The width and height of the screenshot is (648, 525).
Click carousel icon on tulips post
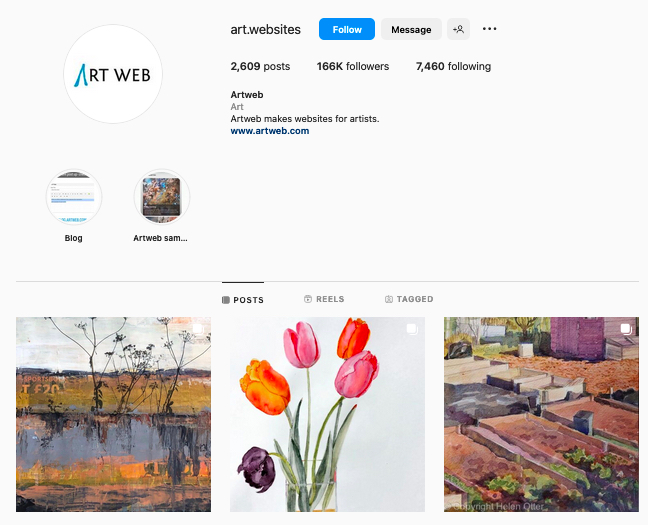click(x=412, y=329)
